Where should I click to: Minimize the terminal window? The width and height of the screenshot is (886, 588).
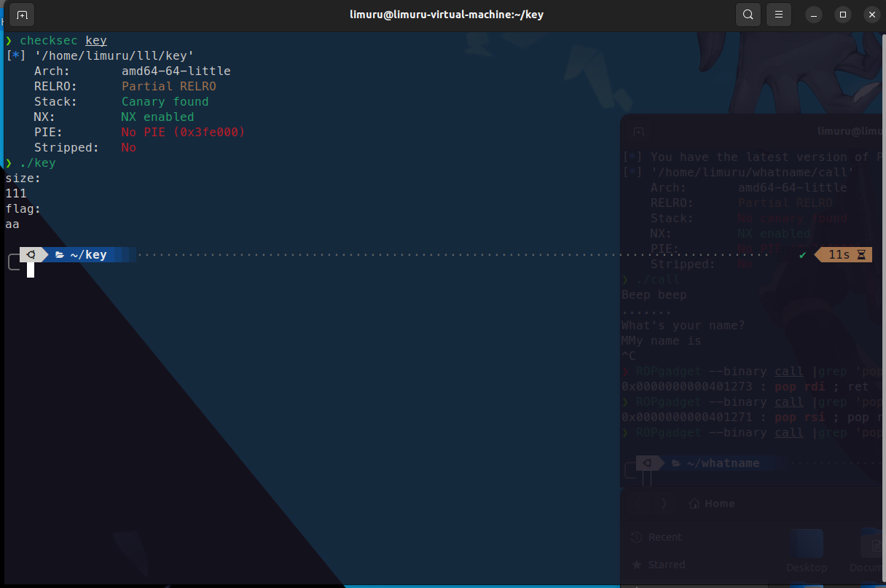(815, 15)
